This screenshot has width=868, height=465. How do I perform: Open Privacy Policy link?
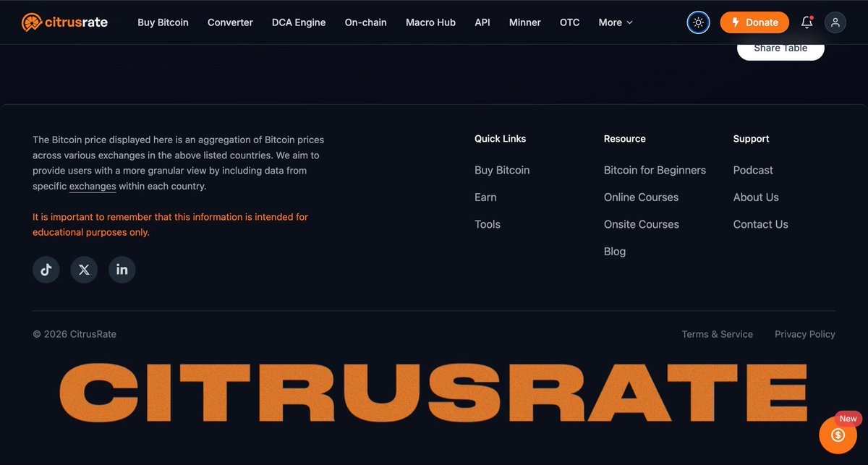(805, 334)
